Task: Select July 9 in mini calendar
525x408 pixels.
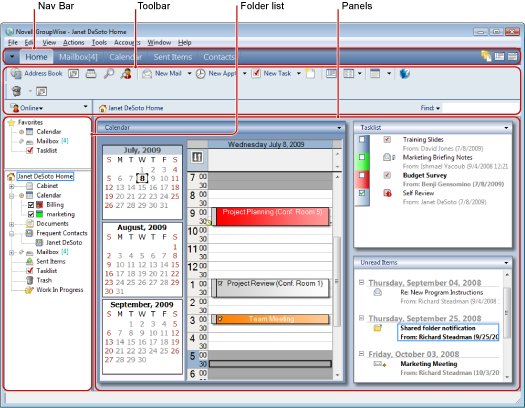Action: click(x=153, y=178)
